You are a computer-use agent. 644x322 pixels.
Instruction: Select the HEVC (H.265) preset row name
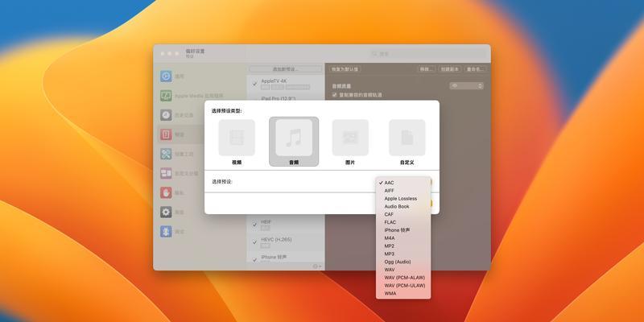277,239
